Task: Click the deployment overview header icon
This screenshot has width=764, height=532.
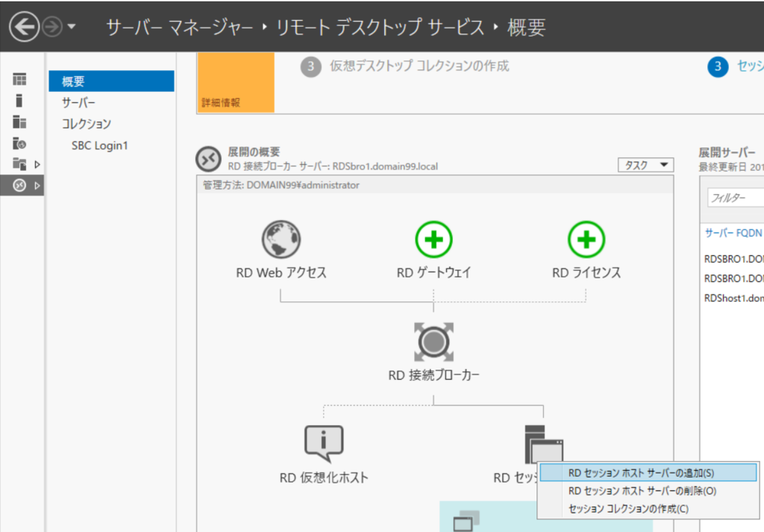Action: 209,159
